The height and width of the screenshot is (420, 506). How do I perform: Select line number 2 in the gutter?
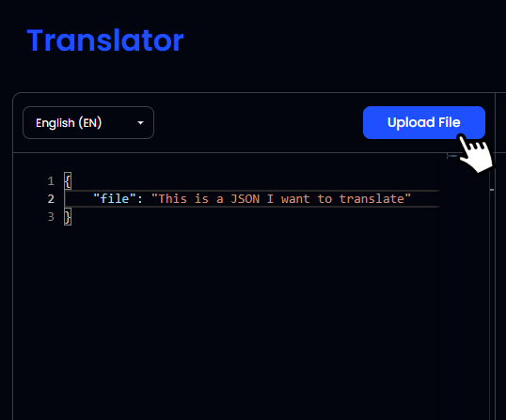click(x=51, y=199)
